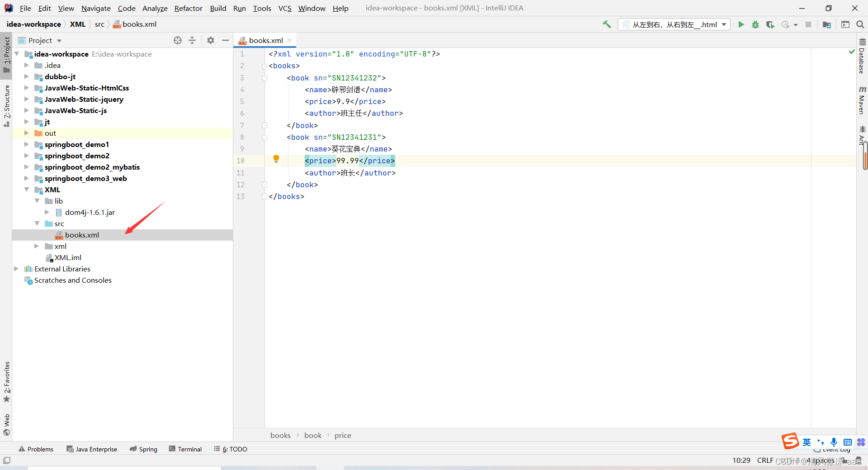Expand dubbo-jt module
This screenshot has height=470, width=868.
[x=27, y=76]
